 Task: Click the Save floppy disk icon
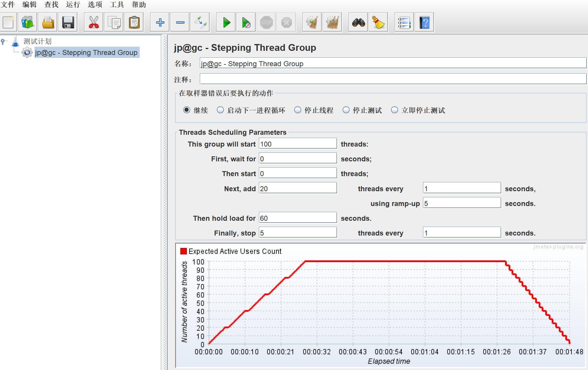(x=68, y=22)
